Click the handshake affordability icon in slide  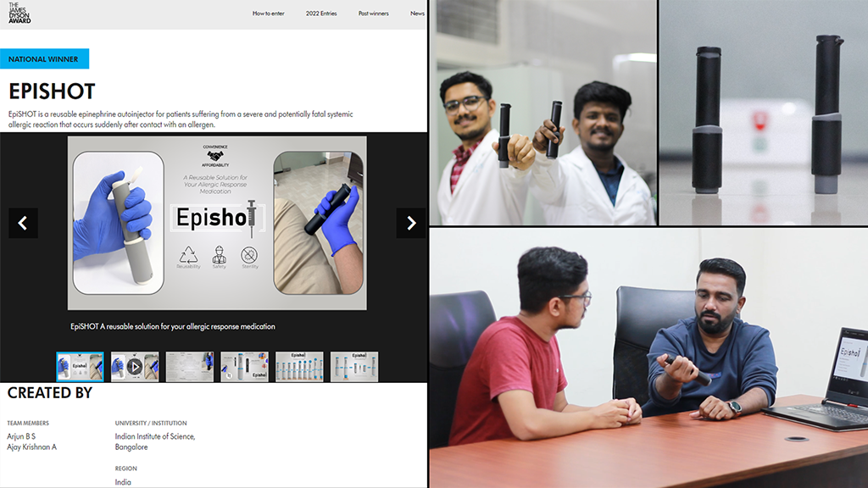coord(215,156)
